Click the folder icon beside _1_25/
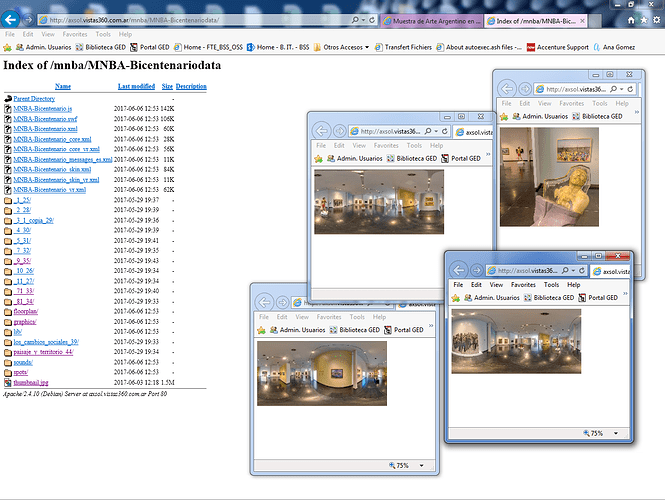Viewport: 665px width, 500px height. pos(8,200)
